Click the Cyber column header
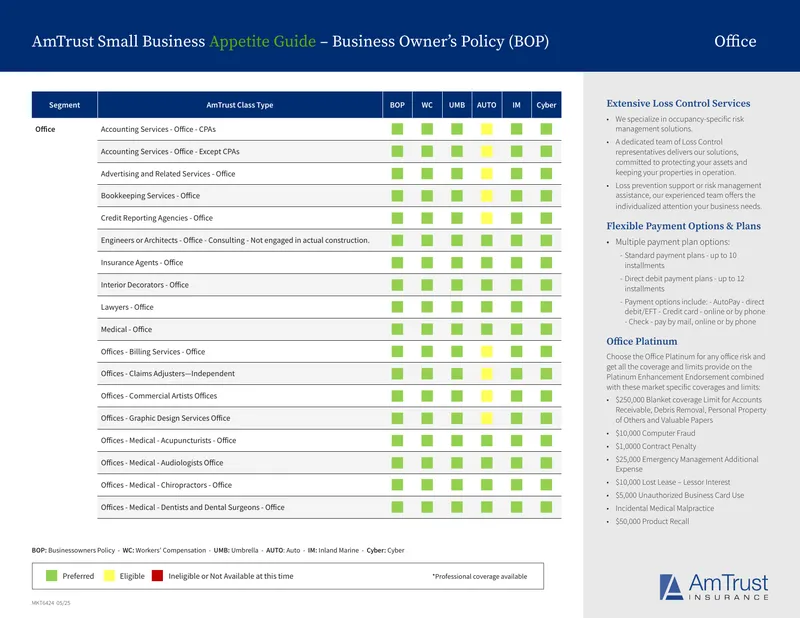Screen dimensions: 800x618 [546, 105]
